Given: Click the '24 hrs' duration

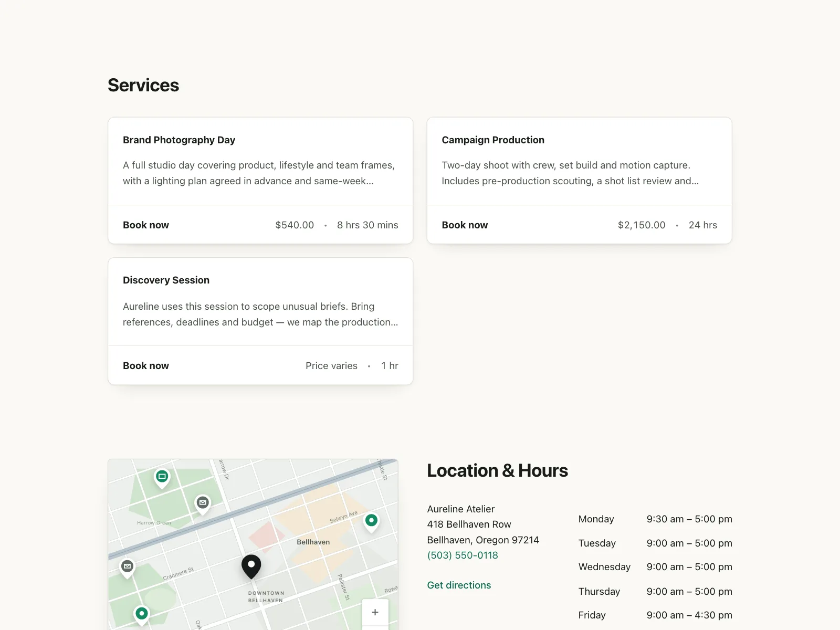Looking at the screenshot, I should tap(703, 225).
